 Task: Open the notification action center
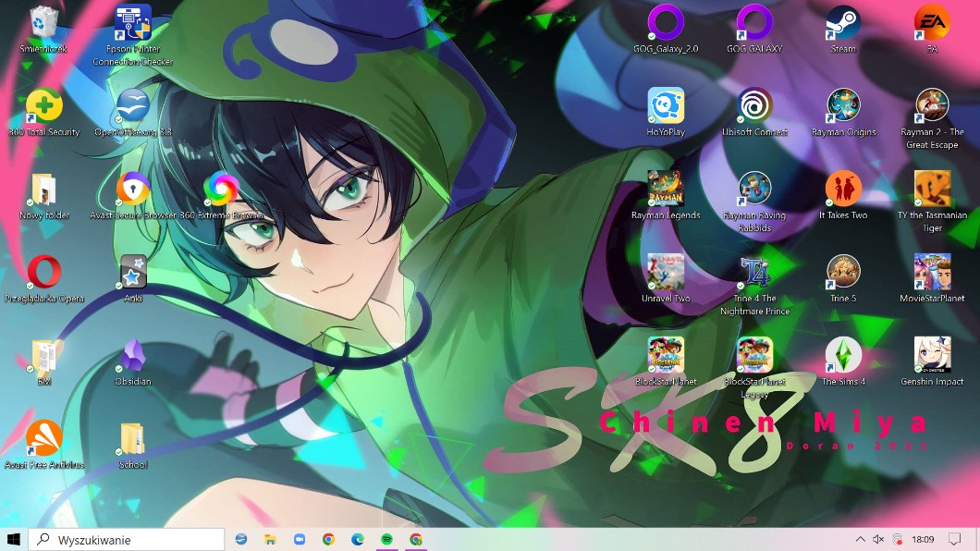point(955,539)
